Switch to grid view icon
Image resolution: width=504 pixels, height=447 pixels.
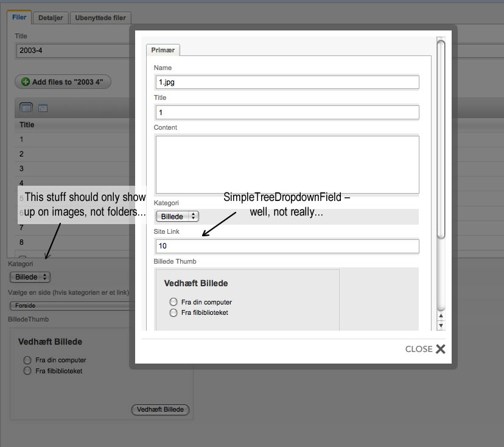43,108
